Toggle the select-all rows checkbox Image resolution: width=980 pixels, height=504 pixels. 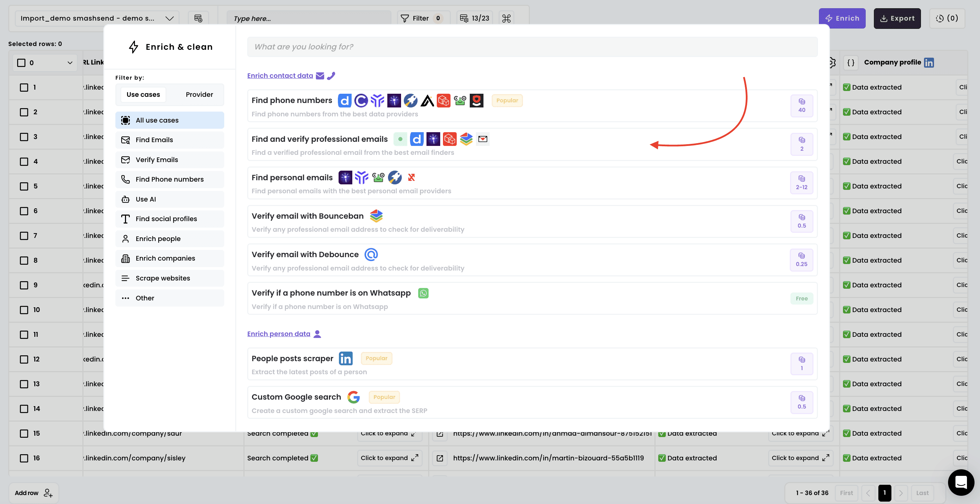click(x=22, y=63)
